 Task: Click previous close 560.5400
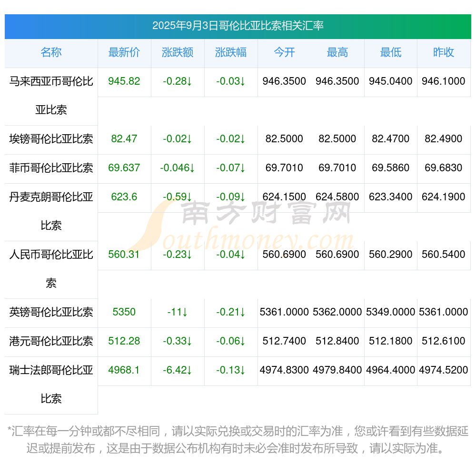[444, 255]
